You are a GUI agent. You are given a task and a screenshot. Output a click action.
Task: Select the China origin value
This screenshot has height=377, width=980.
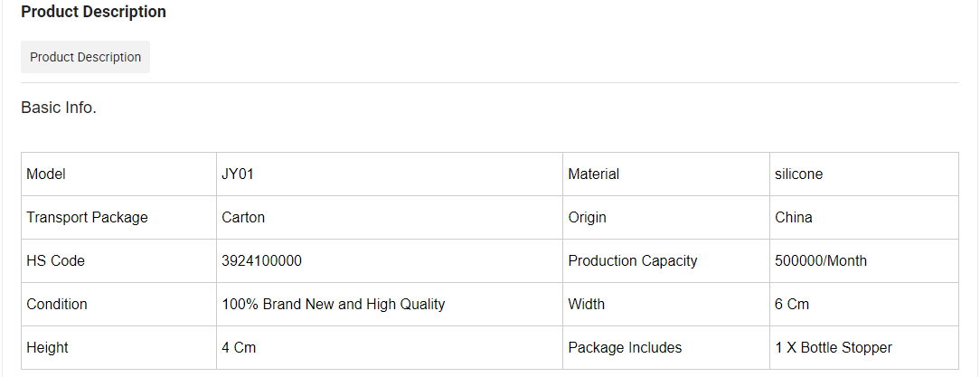point(794,218)
